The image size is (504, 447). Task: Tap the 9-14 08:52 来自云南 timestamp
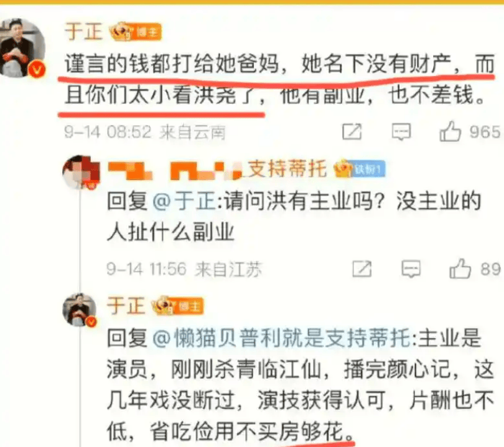pyautogui.click(x=144, y=132)
